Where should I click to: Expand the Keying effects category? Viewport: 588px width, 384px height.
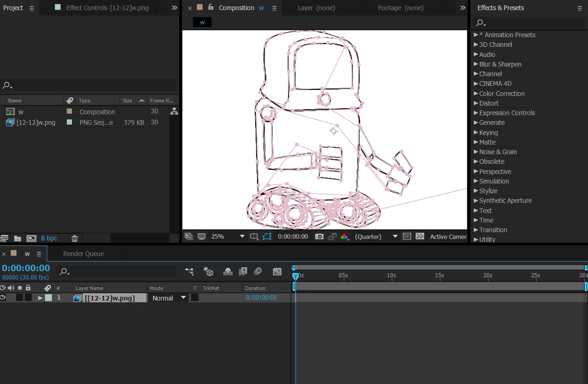(476, 133)
